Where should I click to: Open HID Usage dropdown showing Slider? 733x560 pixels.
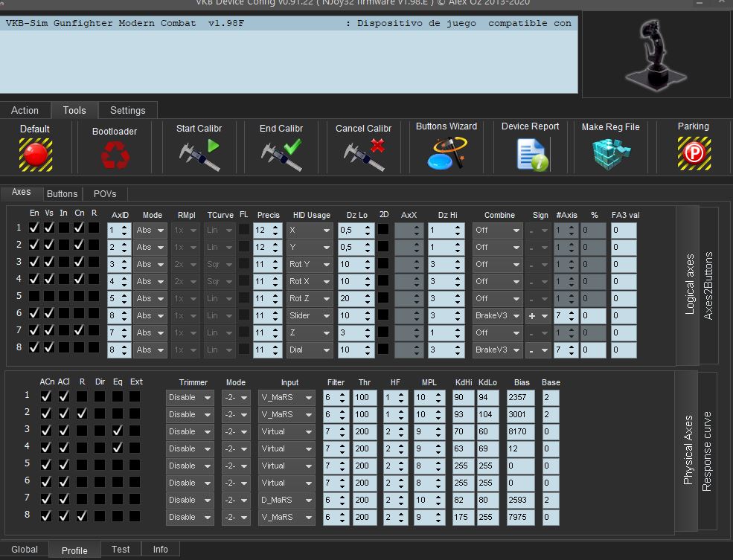[x=310, y=315]
